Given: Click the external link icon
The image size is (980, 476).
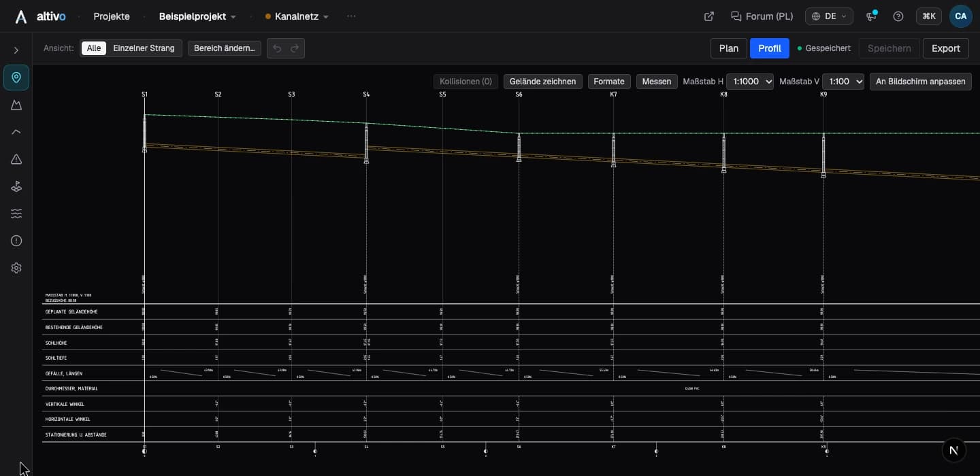Looking at the screenshot, I should (709, 16).
